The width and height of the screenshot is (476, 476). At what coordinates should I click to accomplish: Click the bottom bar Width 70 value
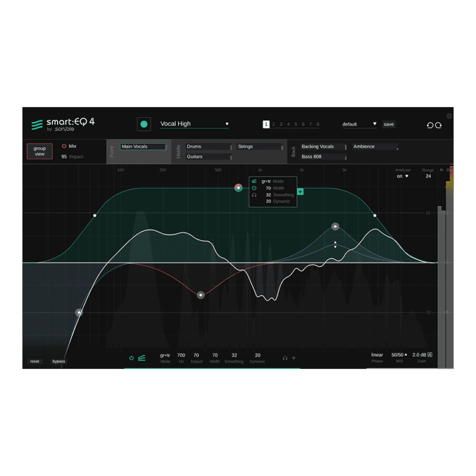(x=215, y=355)
